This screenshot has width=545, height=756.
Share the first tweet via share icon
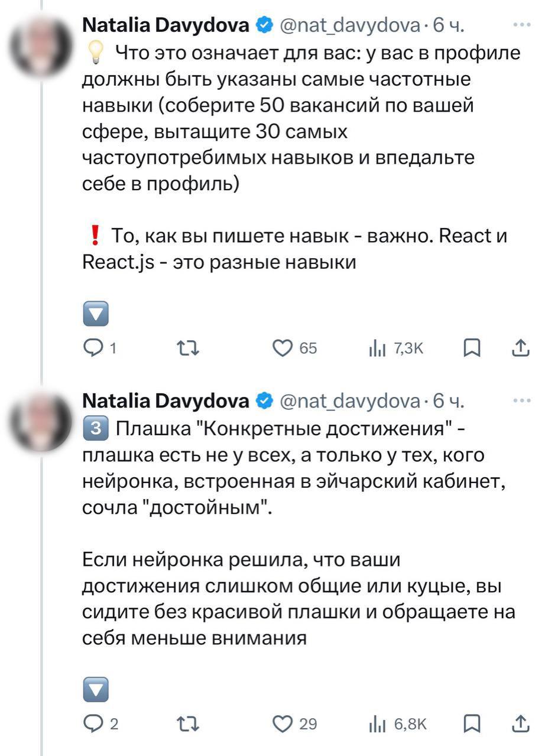pos(520,349)
